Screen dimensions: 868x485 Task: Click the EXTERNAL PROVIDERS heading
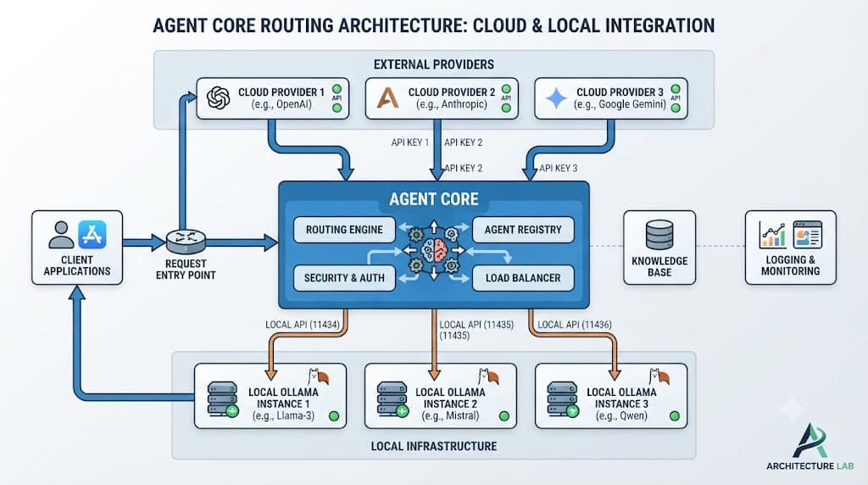coord(434,64)
